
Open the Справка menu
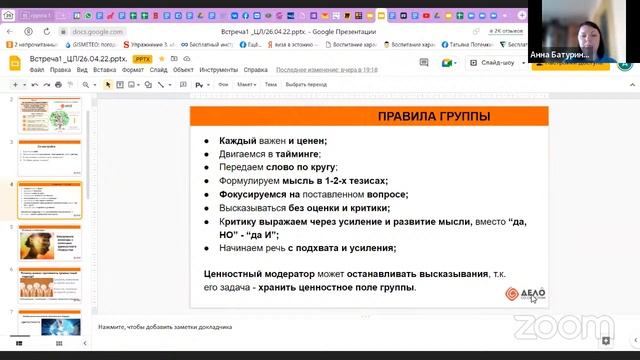coord(256,70)
